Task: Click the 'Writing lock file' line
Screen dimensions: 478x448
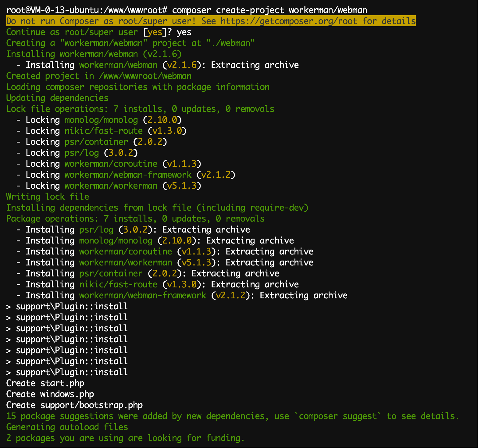Action: pos(48,197)
